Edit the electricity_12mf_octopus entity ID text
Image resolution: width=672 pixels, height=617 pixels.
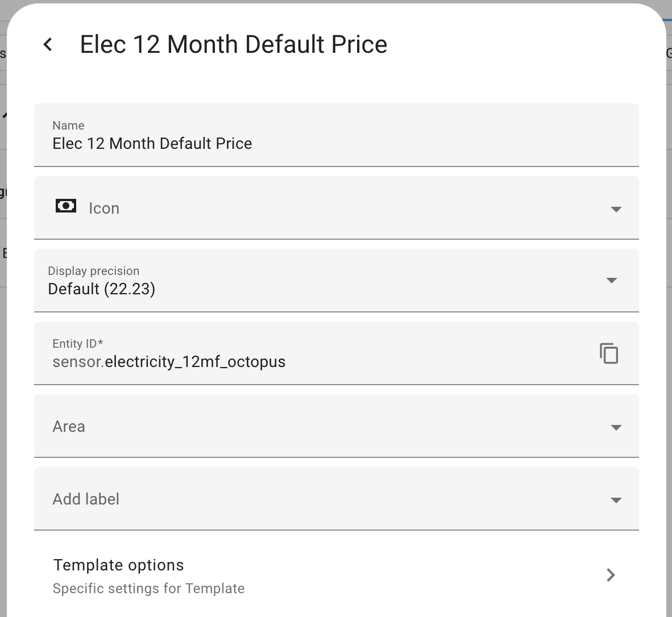point(195,362)
